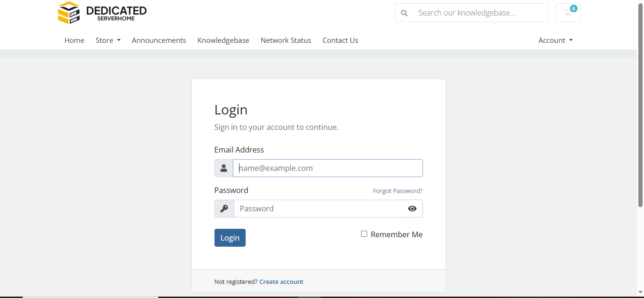
Task: Show password using the eye icon
Action: [412, 209]
